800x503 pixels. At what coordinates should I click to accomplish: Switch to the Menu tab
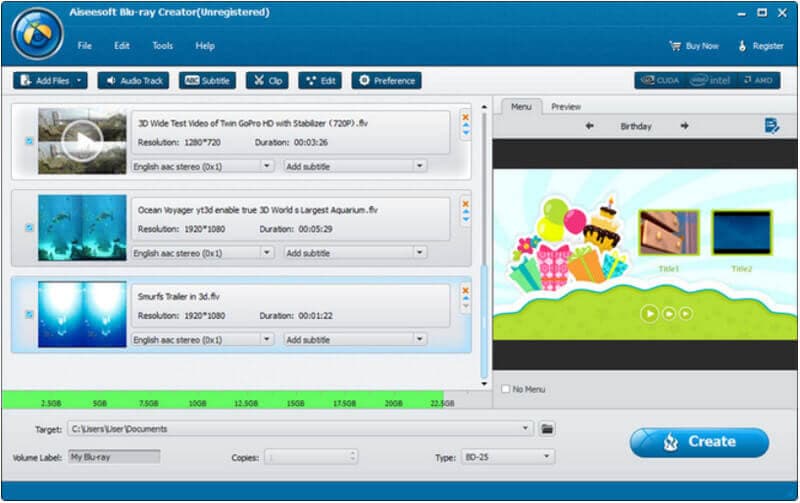click(521, 107)
